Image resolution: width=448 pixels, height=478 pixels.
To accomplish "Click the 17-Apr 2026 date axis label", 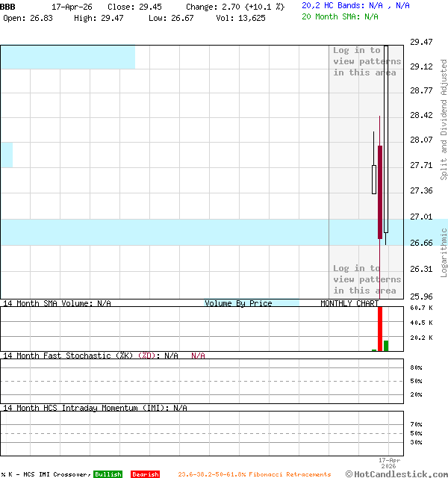I will [x=389, y=463].
